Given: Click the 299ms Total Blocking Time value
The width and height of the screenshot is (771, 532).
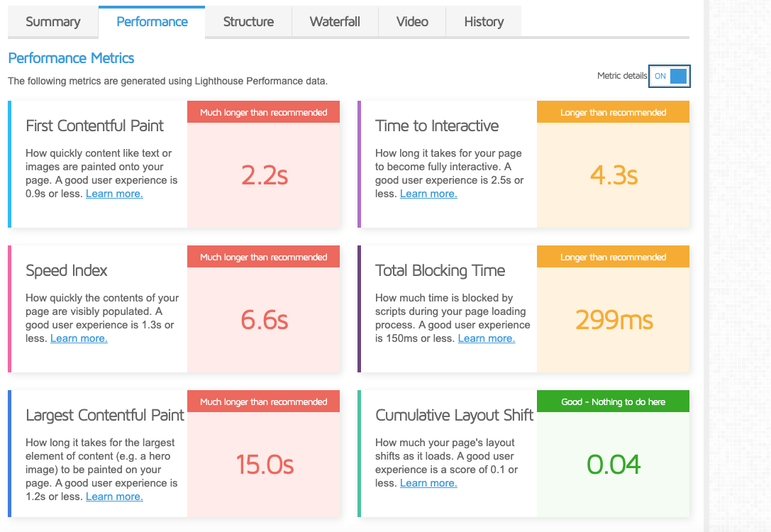Looking at the screenshot, I should pos(614,320).
